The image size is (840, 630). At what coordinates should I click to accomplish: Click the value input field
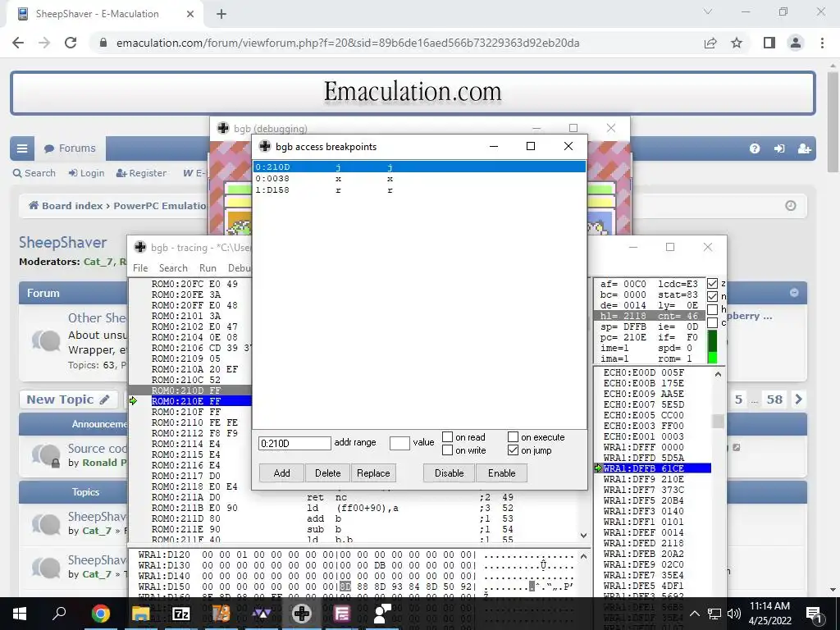(399, 444)
